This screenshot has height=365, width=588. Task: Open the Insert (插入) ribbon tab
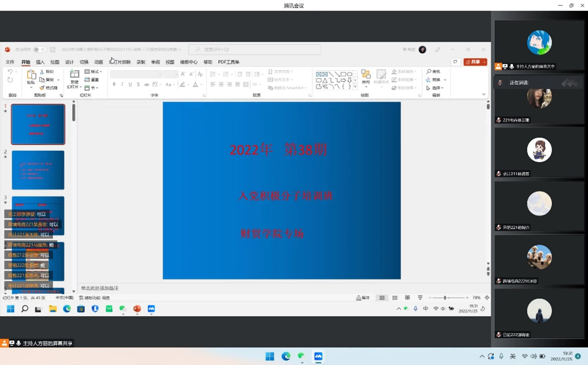(x=40, y=62)
